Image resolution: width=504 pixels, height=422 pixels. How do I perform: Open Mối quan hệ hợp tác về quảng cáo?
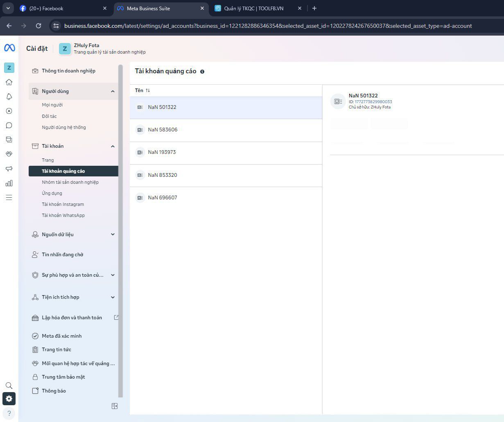click(x=73, y=363)
